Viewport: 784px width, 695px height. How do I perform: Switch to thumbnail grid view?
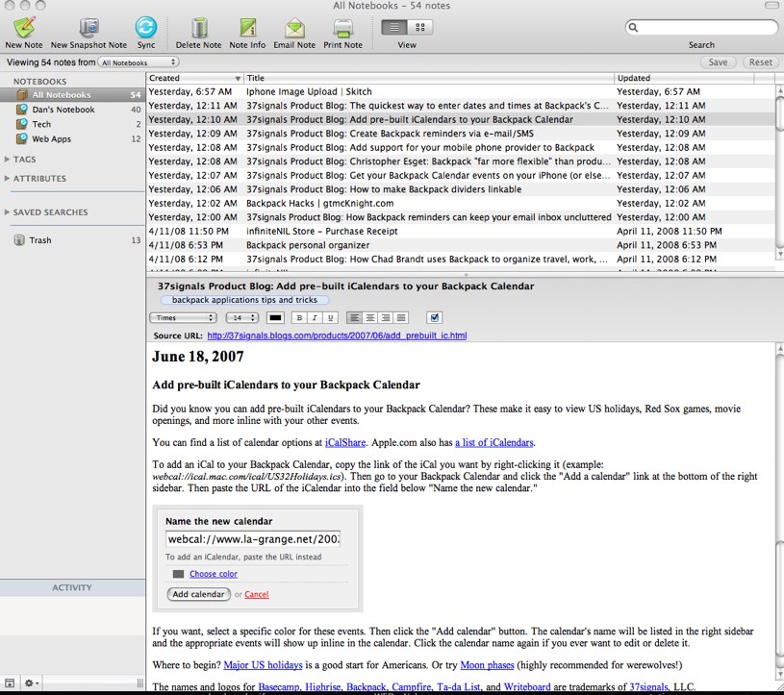(420, 28)
